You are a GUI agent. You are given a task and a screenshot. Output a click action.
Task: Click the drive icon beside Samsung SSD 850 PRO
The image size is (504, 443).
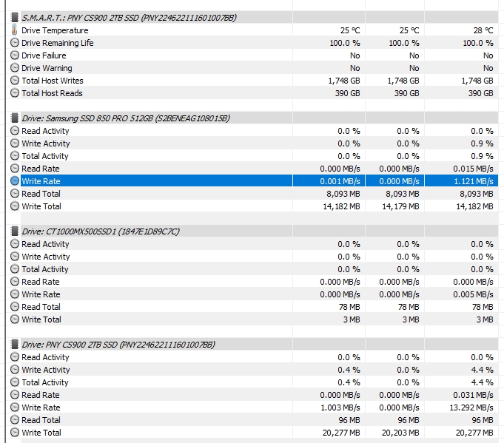(14, 118)
